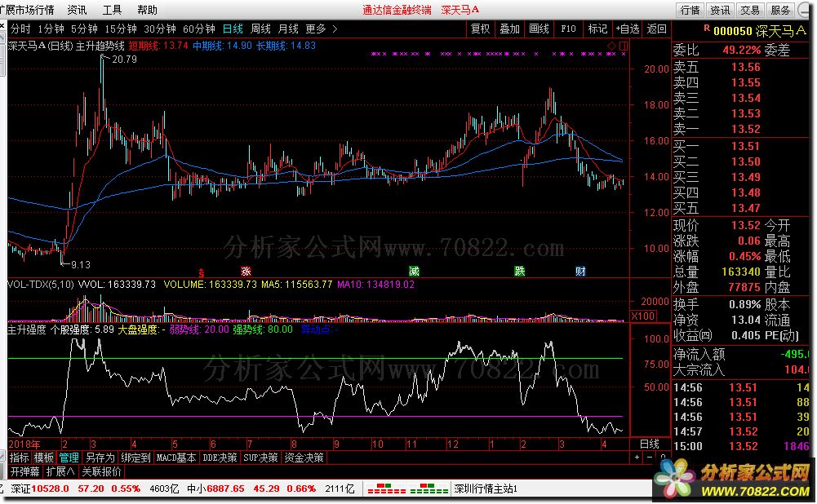Select the SUP决策 template
Viewport: 817px width, 504px height.
[x=260, y=458]
